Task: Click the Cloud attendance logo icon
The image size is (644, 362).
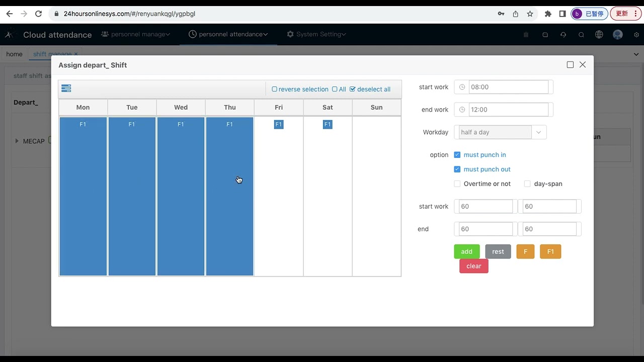Action: [x=9, y=35]
